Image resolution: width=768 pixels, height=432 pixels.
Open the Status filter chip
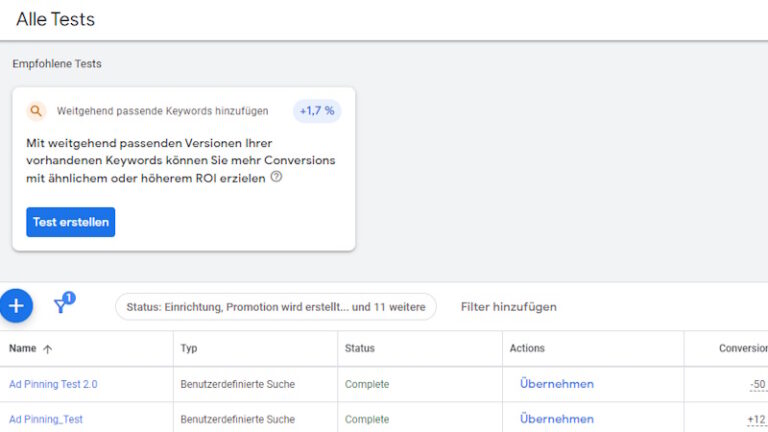[x=275, y=307]
